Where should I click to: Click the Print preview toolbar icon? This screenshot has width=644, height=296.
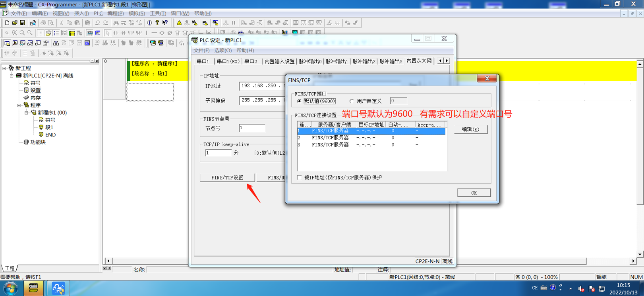point(51,23)
